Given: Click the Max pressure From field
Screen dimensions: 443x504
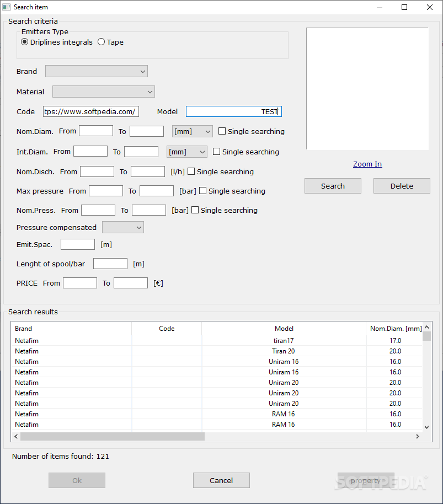Looking at the screenshot, I should click(x=106, y=191).
